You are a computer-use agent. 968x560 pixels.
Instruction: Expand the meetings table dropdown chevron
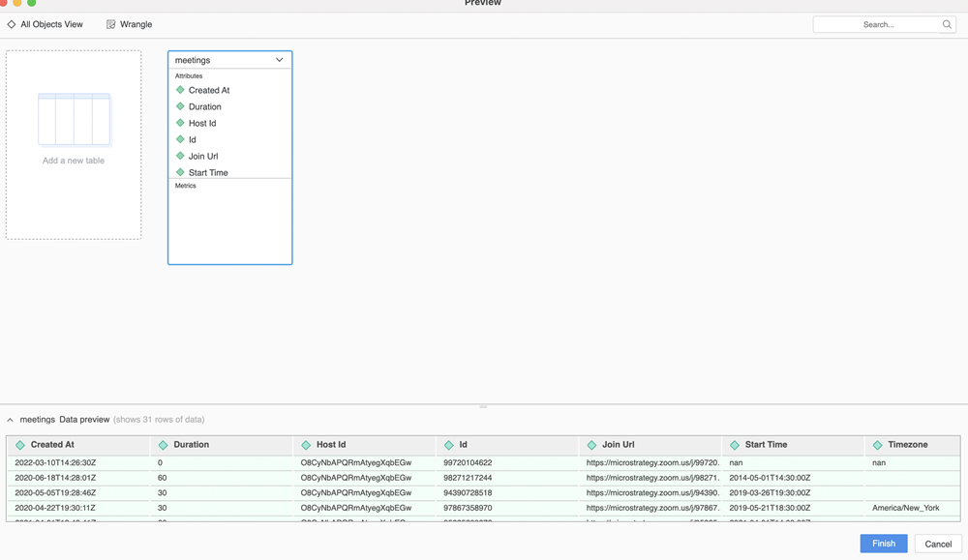pos(280,60)
